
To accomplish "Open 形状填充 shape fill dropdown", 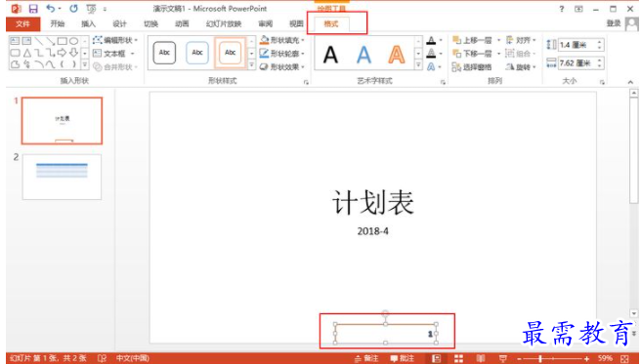I will [x=282, y=40].
